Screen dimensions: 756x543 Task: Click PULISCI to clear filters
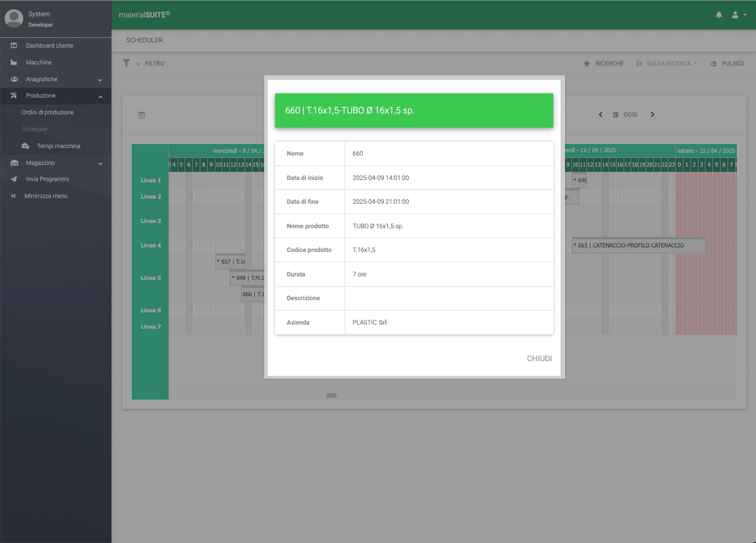click(x=727, y=63)
